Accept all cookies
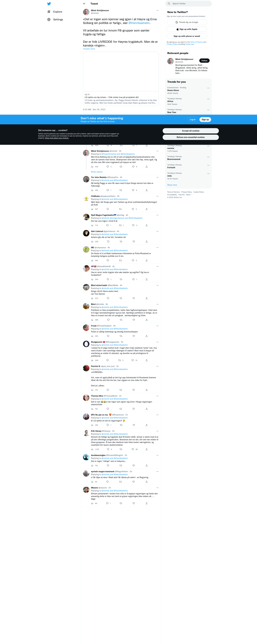Screen dimensions: 257x644 click(x=191, y=131)
